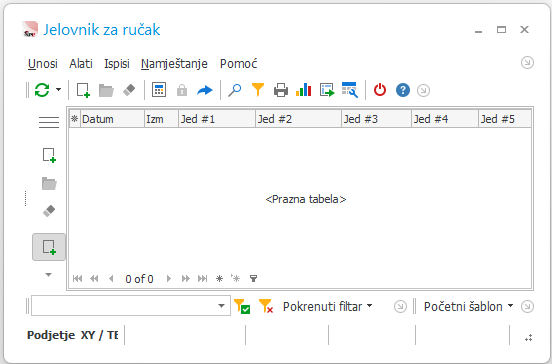This screenshot has height=364, width=552.
Task: Click the next record navigator arrow
Action: click(x=169, y=279)
